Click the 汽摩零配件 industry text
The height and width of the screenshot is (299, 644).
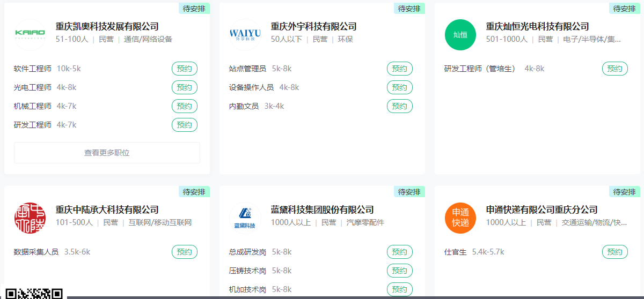pos(365,222)
